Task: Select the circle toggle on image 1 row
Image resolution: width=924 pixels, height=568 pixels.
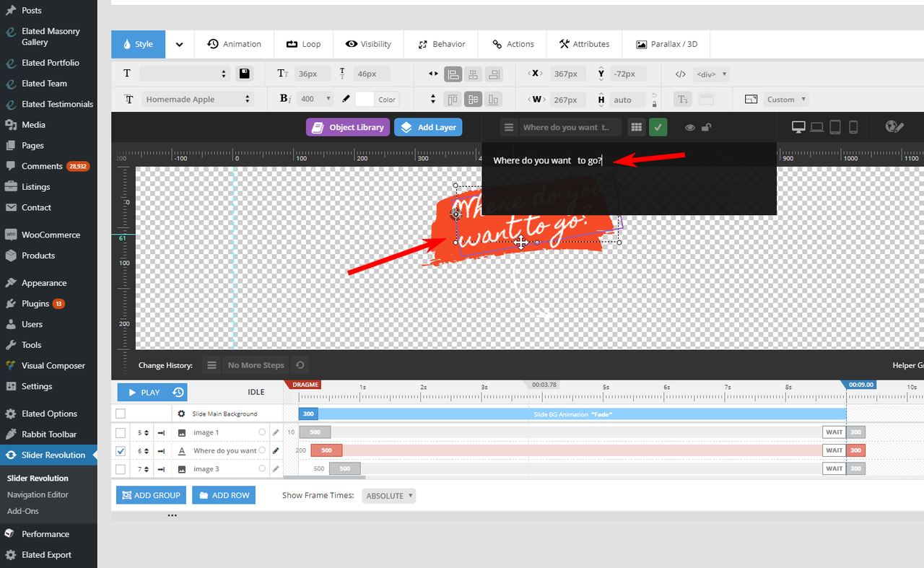Action: [262, 432]
